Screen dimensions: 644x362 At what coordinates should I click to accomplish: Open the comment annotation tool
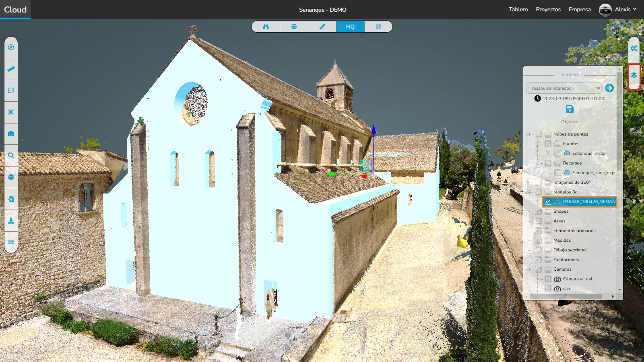pyautogui.click(x=11, y=90)
